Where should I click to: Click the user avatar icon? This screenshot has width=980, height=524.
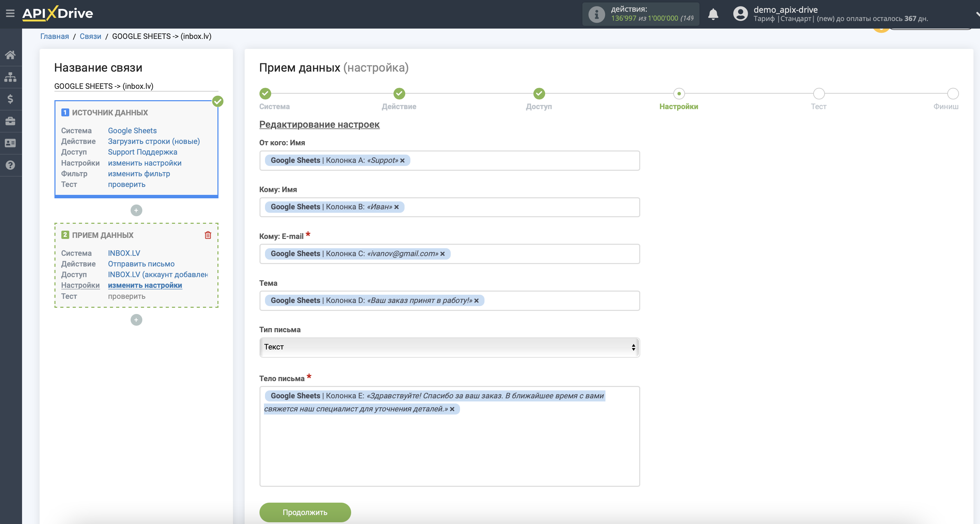coord(740,14)
